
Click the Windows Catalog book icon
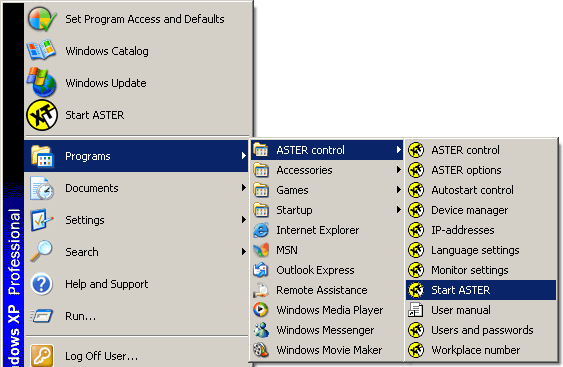(x=41, y=50)
